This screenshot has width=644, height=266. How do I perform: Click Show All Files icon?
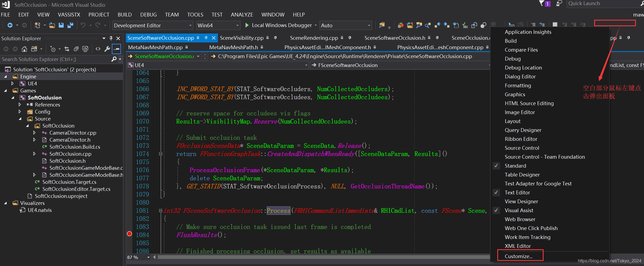(x=85, y=49)
